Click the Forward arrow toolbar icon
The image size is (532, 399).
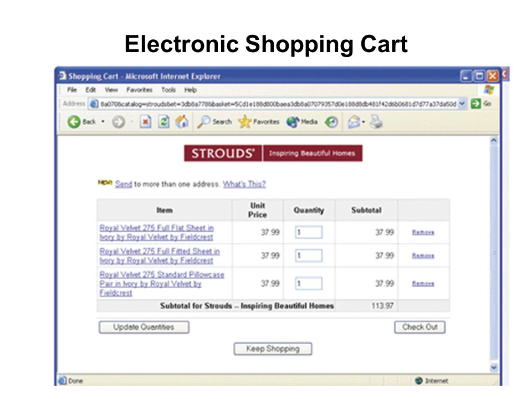(x=119, y=121)
